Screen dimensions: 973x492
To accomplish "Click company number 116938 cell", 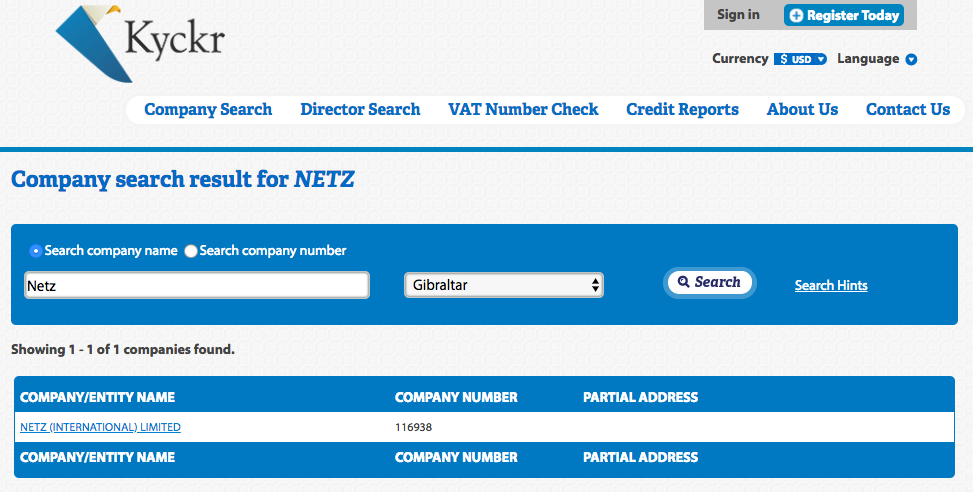I will [413, 427].
